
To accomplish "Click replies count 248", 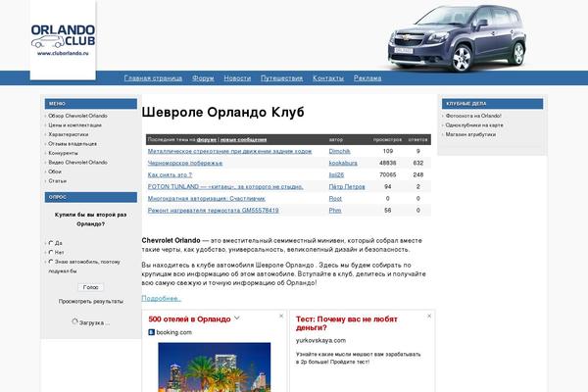I will tap(418, 174).
